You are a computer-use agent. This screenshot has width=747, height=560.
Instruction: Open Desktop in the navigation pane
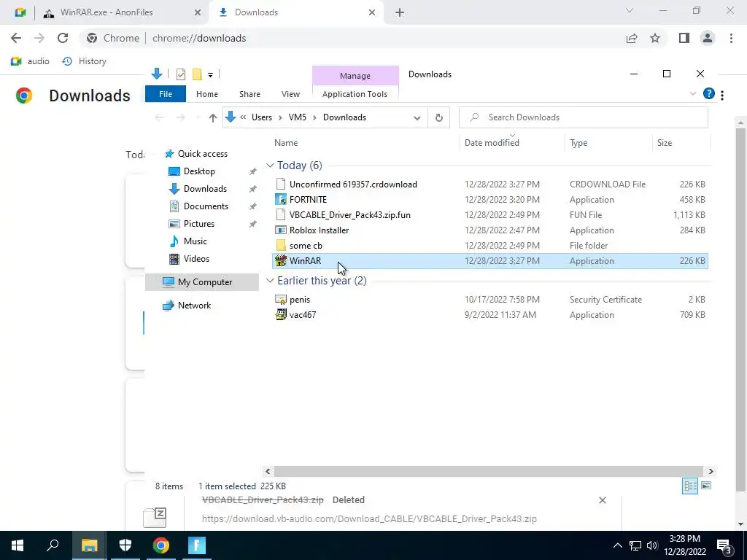pos(199,171)
